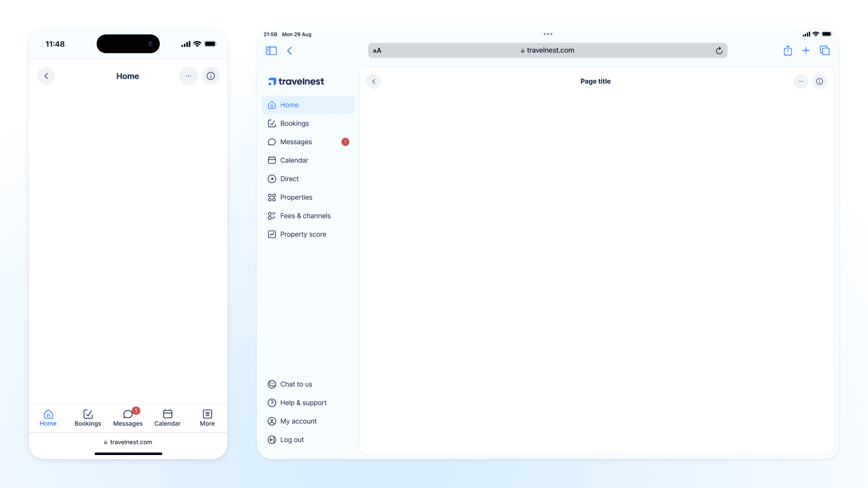Image resolution: width=868 pixels, height=488 pixels.
Task: Open Messages in the tablet sidebar
Action: (296, 142)
